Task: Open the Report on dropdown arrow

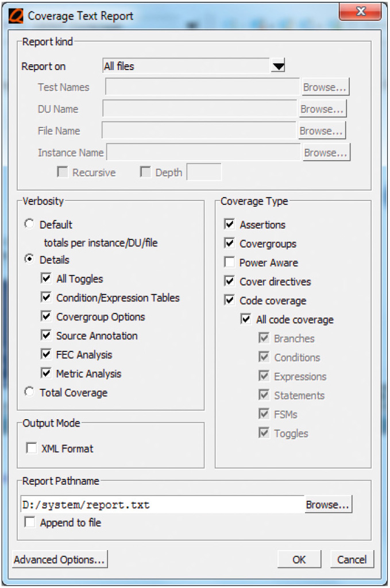Action: [x=278, y=66]
